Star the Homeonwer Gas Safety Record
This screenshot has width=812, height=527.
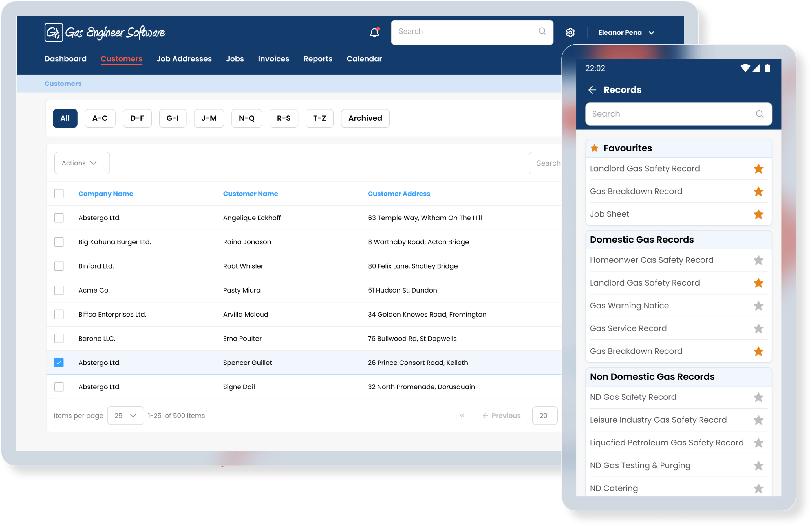(x=758, y=260)
